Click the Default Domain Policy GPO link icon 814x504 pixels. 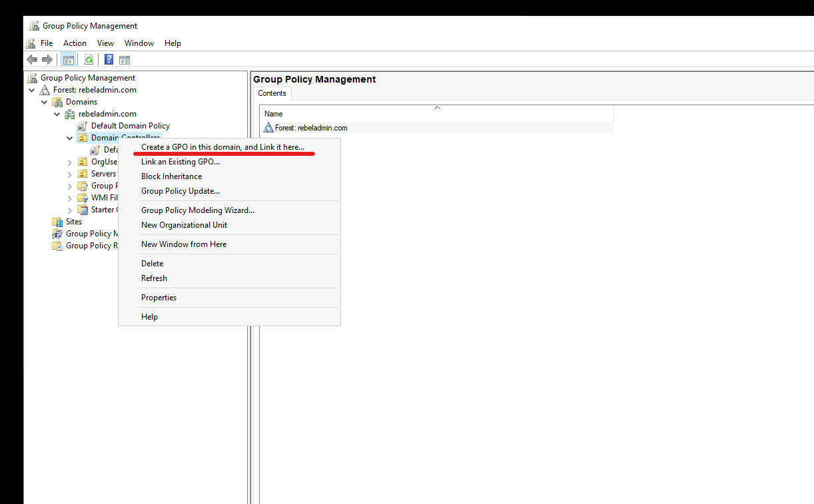tap(83, 126)
